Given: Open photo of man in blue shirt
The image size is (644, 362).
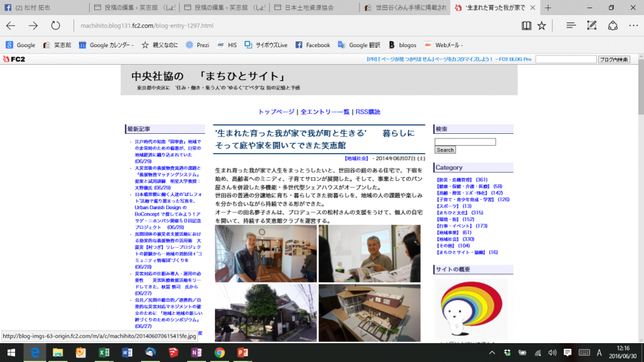Looking at the screenshot, I should [266, 253].
